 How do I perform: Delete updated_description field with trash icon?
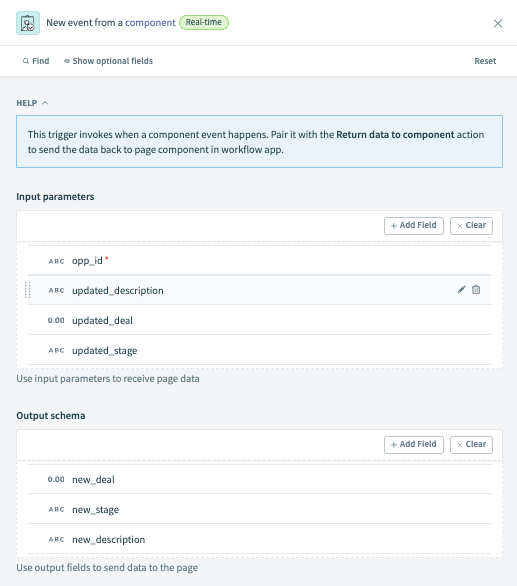tap(476, 290)
